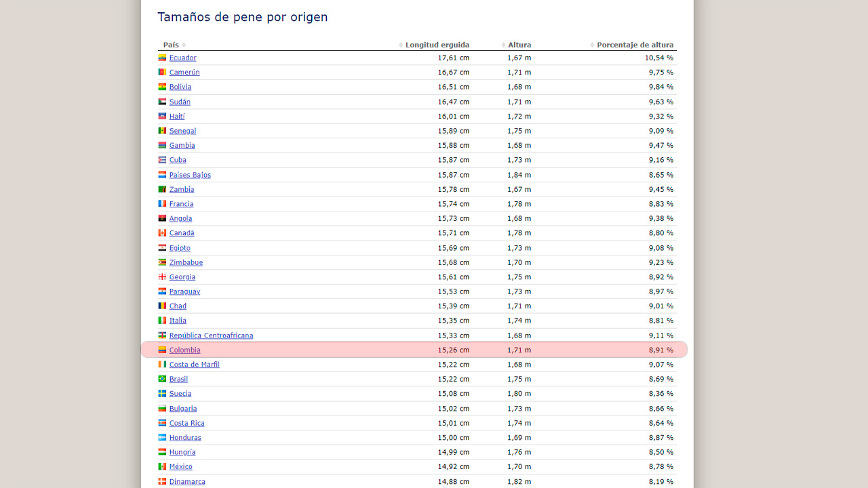Click the Chad flag icon
Screen dimensions: 868x488
162,306
